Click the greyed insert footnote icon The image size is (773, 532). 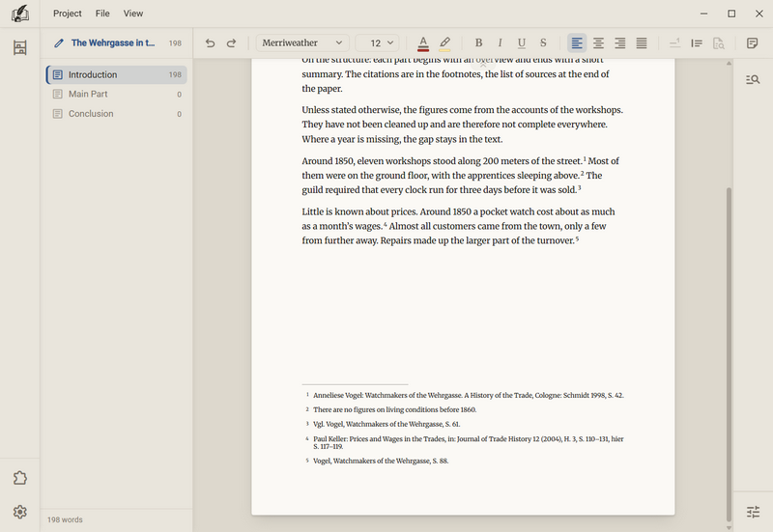[674, 42]
